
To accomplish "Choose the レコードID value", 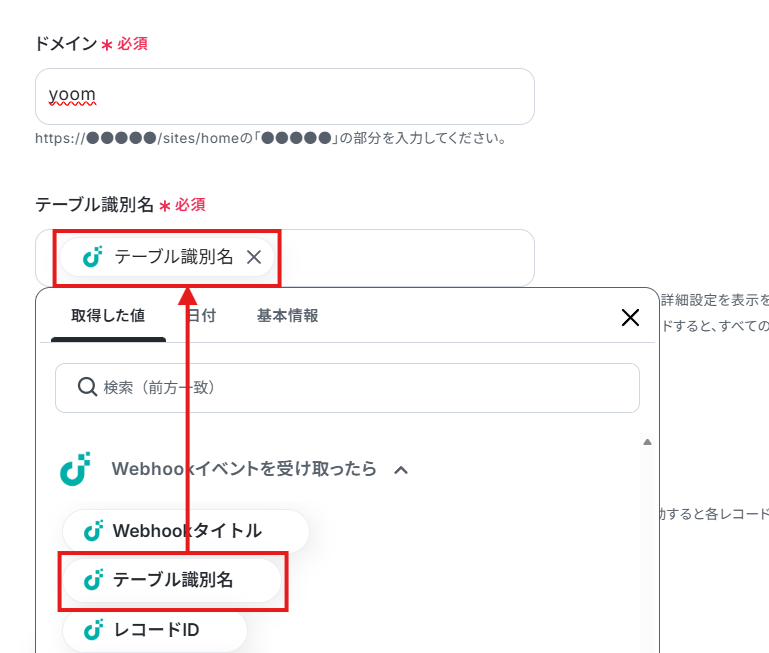I will click(154, 630).
